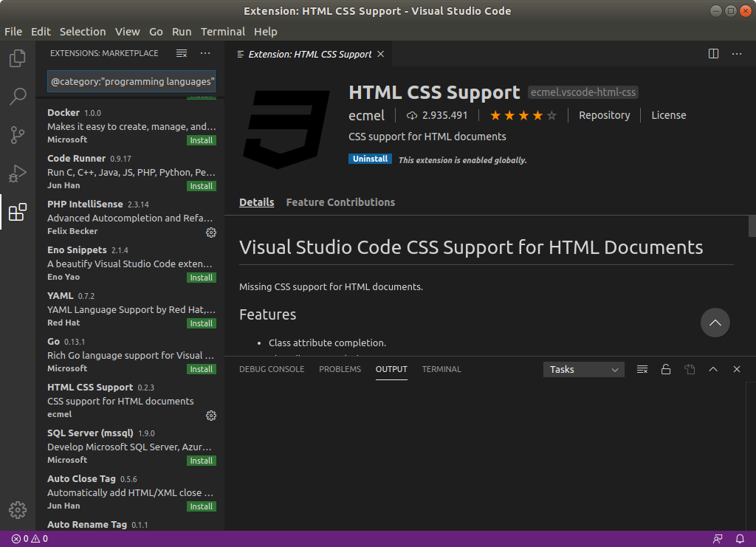Open notifications bell in status bar
Image resolution: width=756 pixels, height=547 pixels.
coord(740,539)
